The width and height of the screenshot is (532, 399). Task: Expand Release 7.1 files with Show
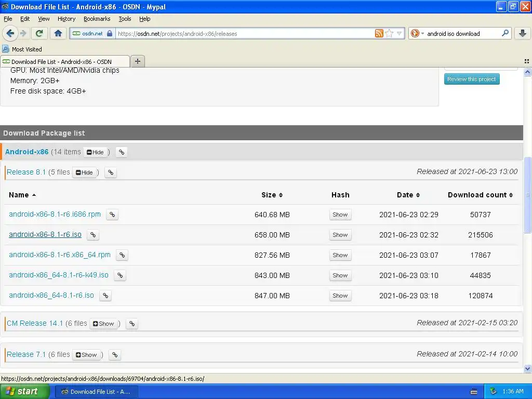coord(87,355)
